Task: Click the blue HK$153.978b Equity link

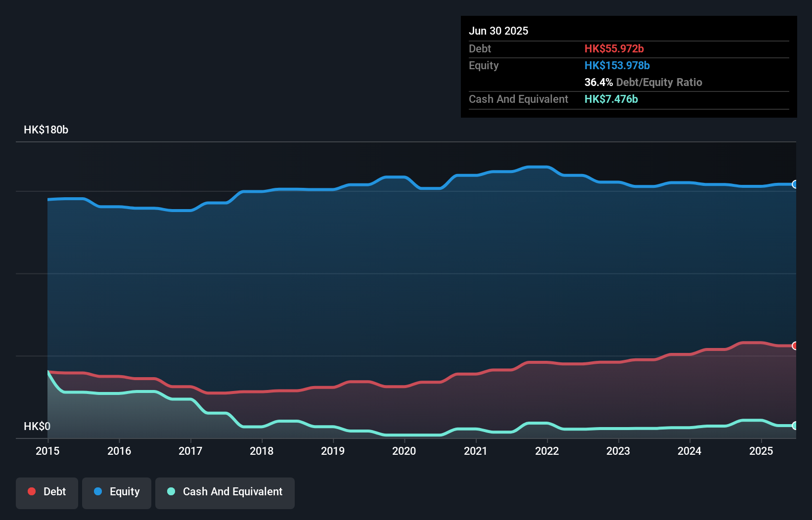Action: click(x=617, y=65)
